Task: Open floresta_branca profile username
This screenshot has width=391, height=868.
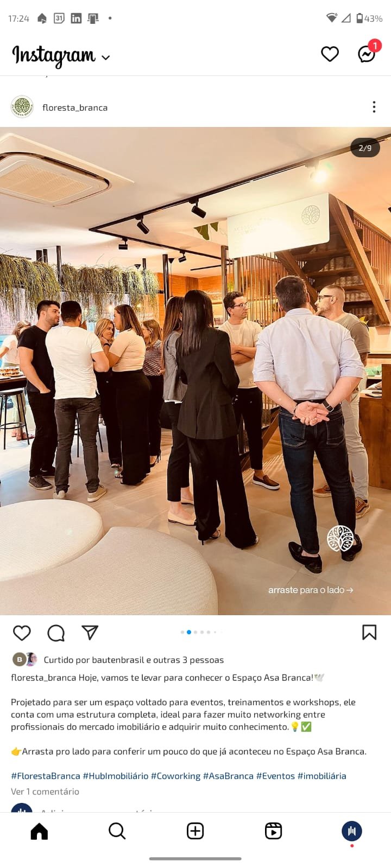Action: pyautogui.click(x=75, y=107)
